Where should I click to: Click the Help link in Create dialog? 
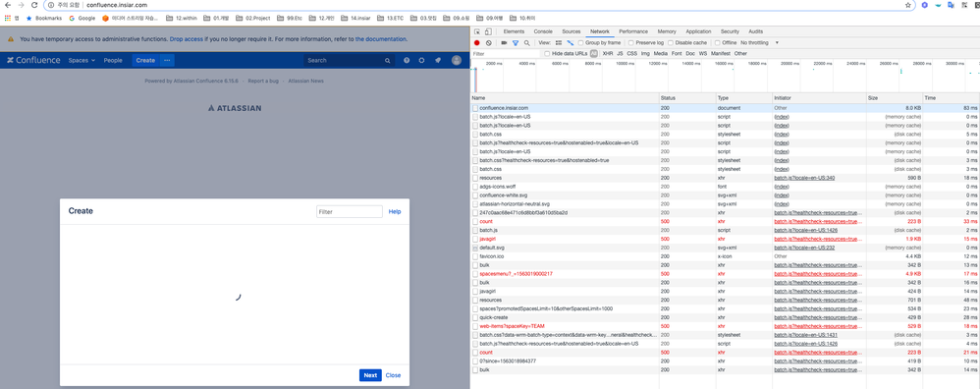[395, 212]
